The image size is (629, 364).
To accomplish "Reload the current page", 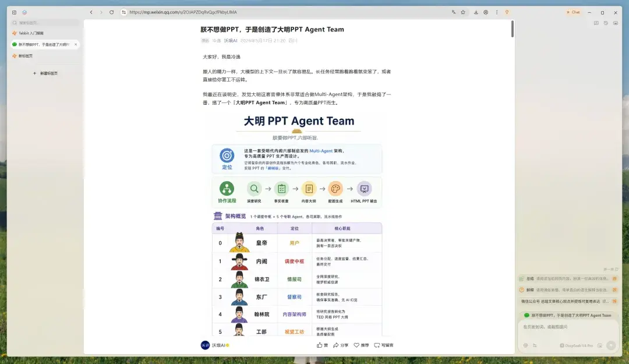I will pyautogui.click(x=111, y=12).
